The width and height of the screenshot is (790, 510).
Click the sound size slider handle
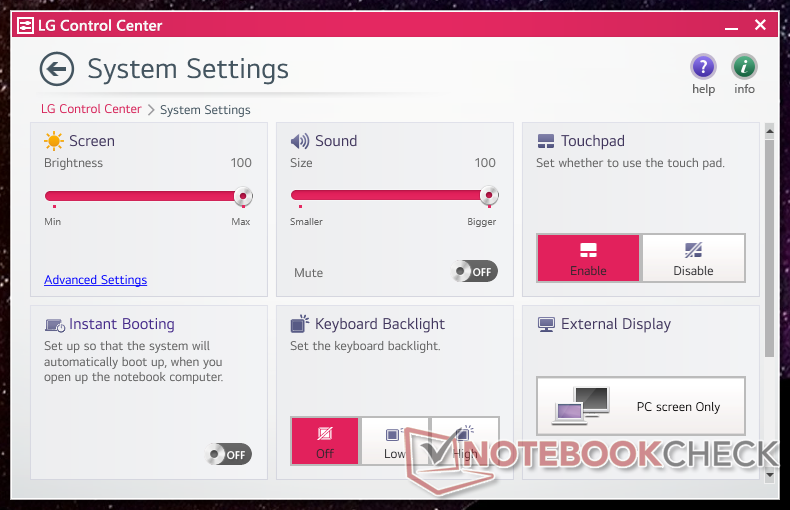click(489, 196)
